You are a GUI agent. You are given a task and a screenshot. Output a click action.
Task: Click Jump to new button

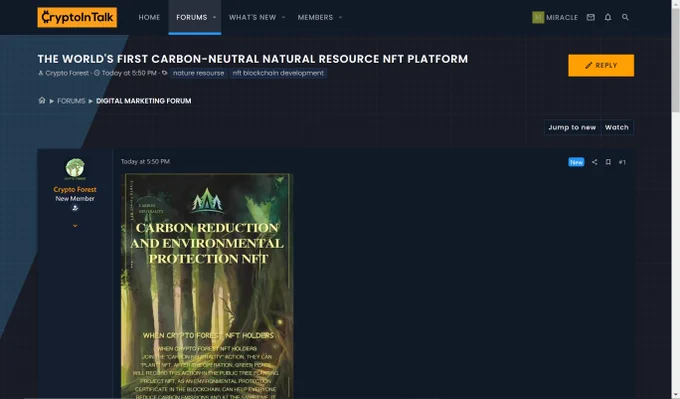(x=572, y=127)
